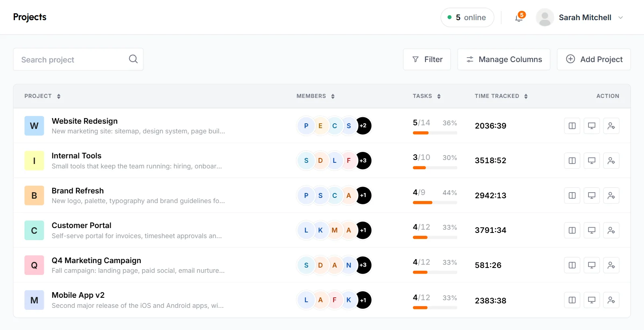Manage members of Website Redesign
Screen dimensions: 644x330
click(611, 126)
